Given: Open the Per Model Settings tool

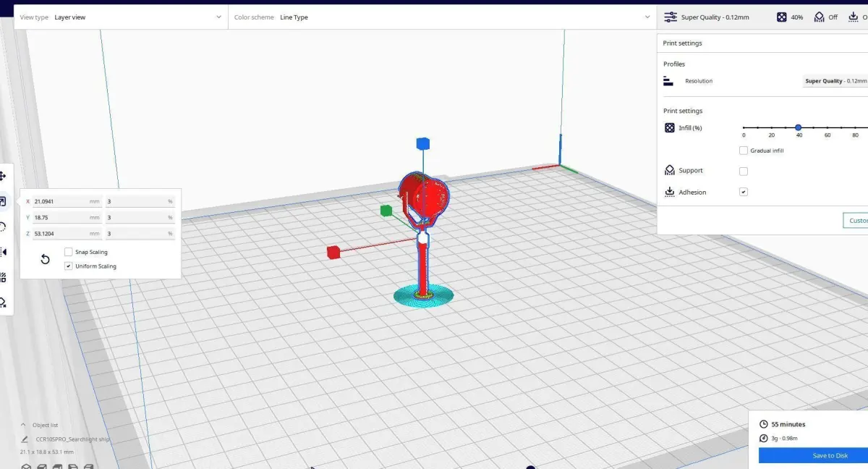Looking at the screenshot, I should 3,277.
